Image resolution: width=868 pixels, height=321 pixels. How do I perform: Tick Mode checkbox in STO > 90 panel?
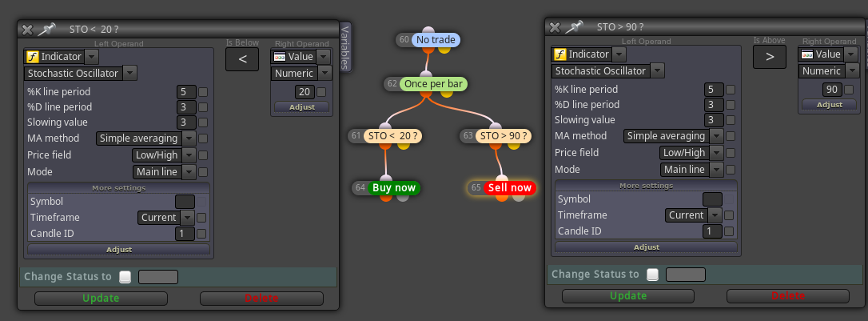[x=731, y=170]
